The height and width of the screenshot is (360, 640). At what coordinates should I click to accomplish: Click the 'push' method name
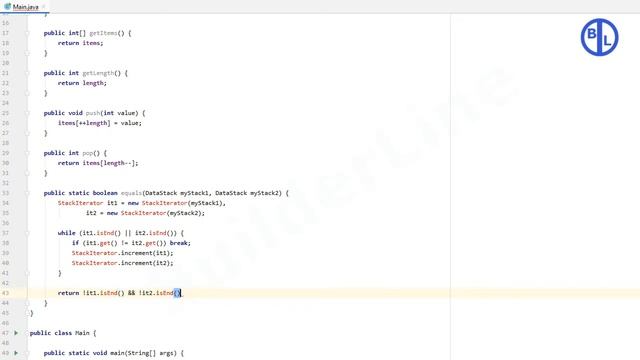tap(93, 113)
